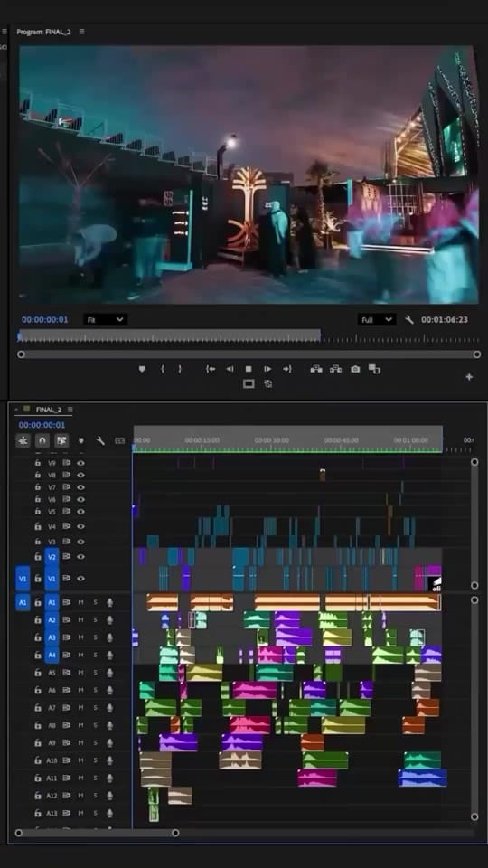
Task: Click the Lift button
Action: 316,369
